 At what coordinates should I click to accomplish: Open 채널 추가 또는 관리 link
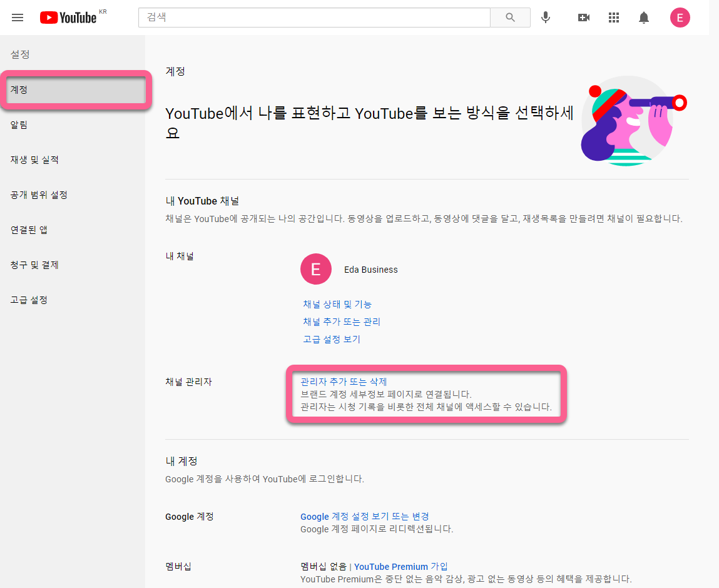342,322
